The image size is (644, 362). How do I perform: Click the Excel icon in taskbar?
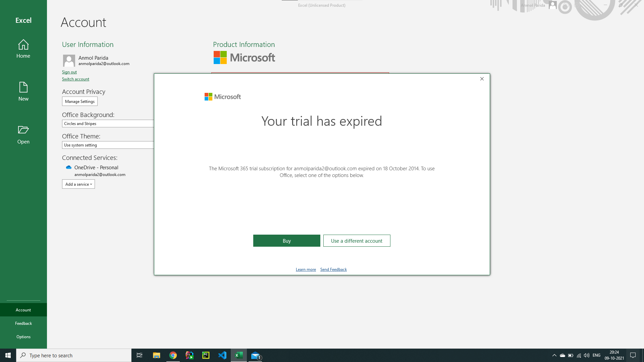[238, 355]
